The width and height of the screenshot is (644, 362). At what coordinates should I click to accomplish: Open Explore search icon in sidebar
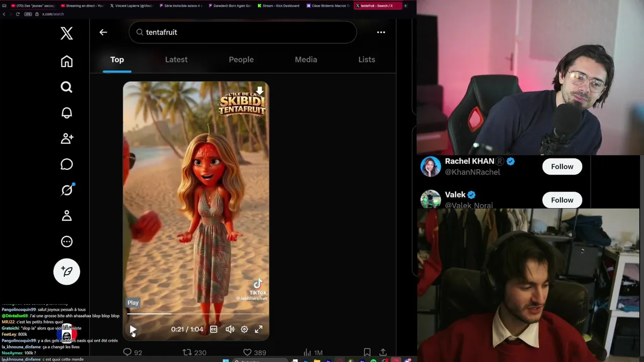pos(66,87)
